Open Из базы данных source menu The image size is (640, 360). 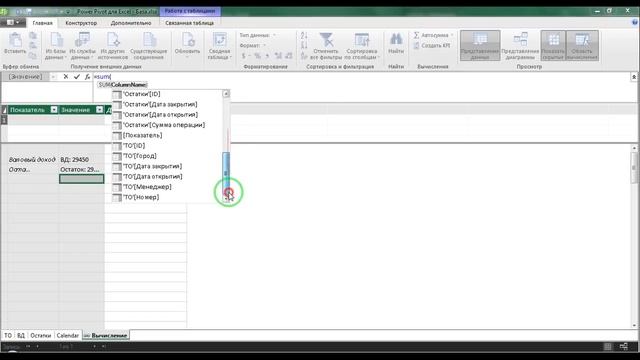pos(56,46)
